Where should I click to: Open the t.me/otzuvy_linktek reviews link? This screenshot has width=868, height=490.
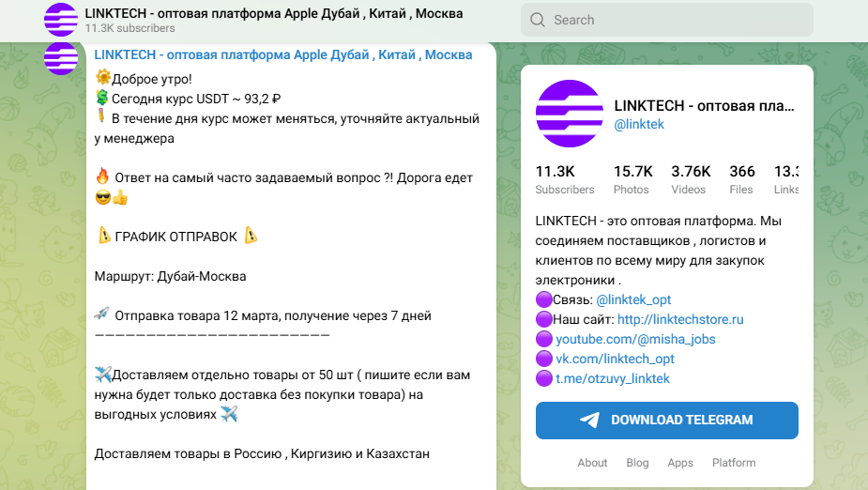(613, 378)
